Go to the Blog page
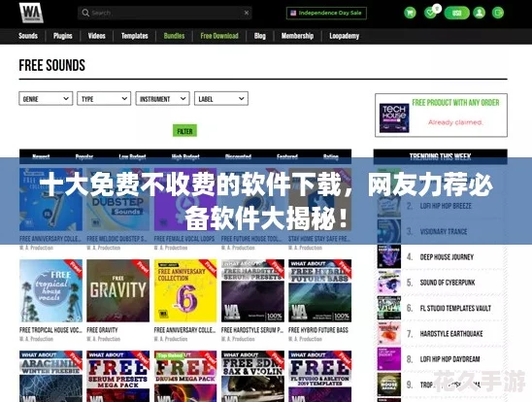This screenshot has height=402, width=532. [260, 36]
